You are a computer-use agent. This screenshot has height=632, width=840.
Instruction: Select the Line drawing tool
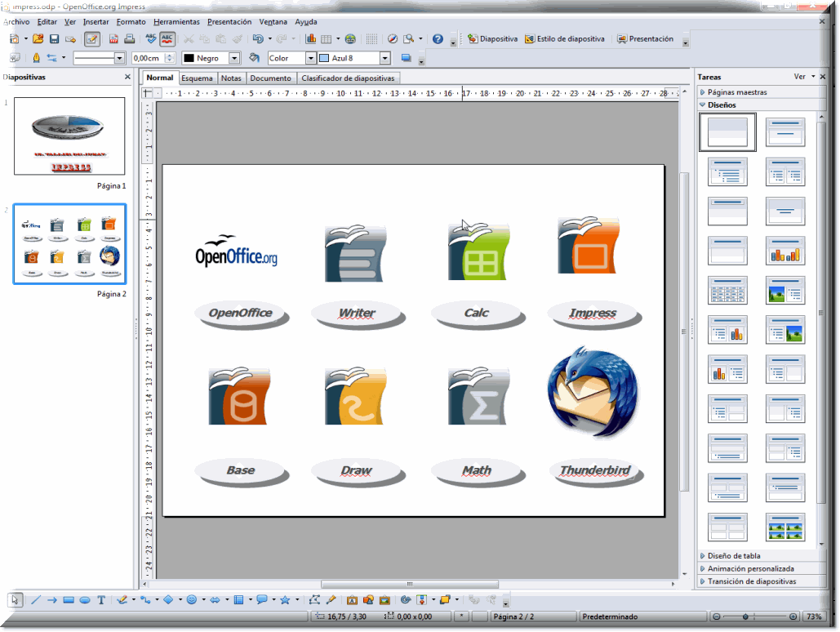click(x=36, y=600)
